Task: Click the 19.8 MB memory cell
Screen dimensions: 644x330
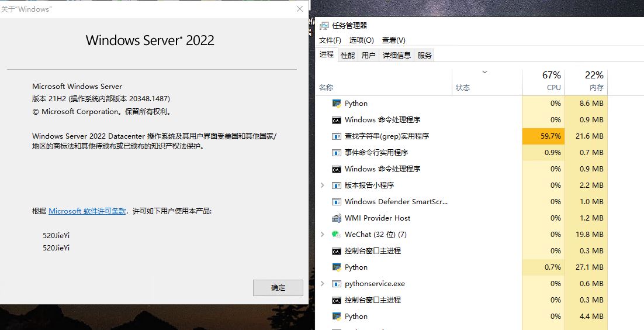Action: pyautogui.click(x=586, y=235)
